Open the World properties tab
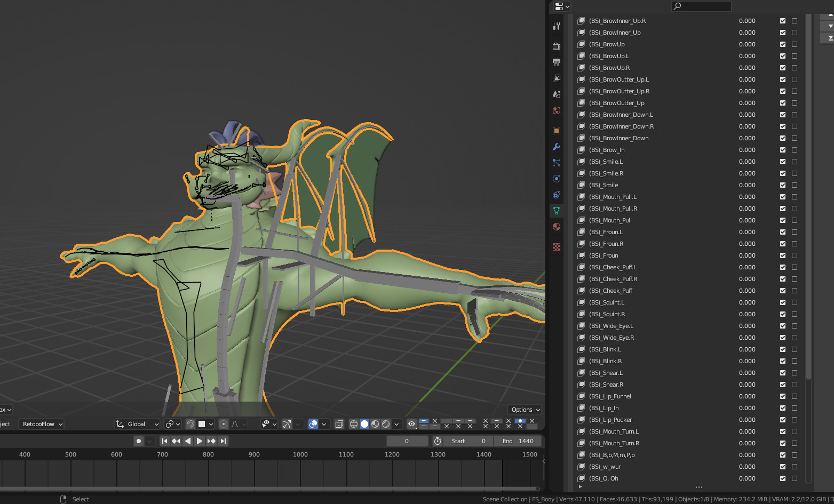The width and height of the screenshot is (834, 504). click(557, 110)
